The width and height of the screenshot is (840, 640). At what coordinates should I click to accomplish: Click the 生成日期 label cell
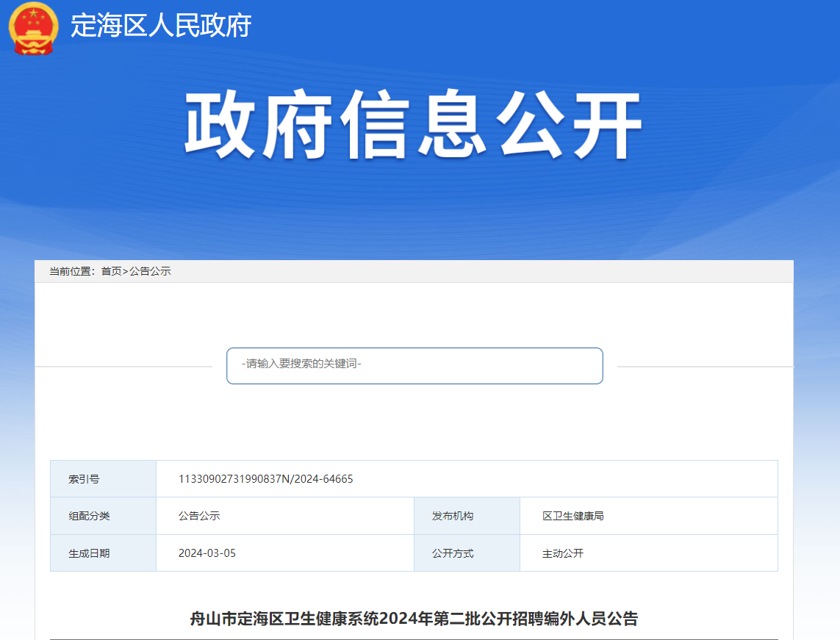(x=89, y=553)
